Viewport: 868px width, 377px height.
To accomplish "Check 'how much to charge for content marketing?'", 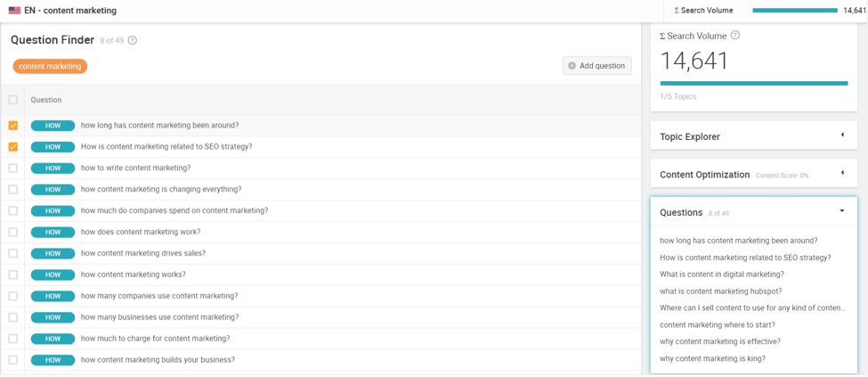I will pyautogui.click(x=13, y=338).
